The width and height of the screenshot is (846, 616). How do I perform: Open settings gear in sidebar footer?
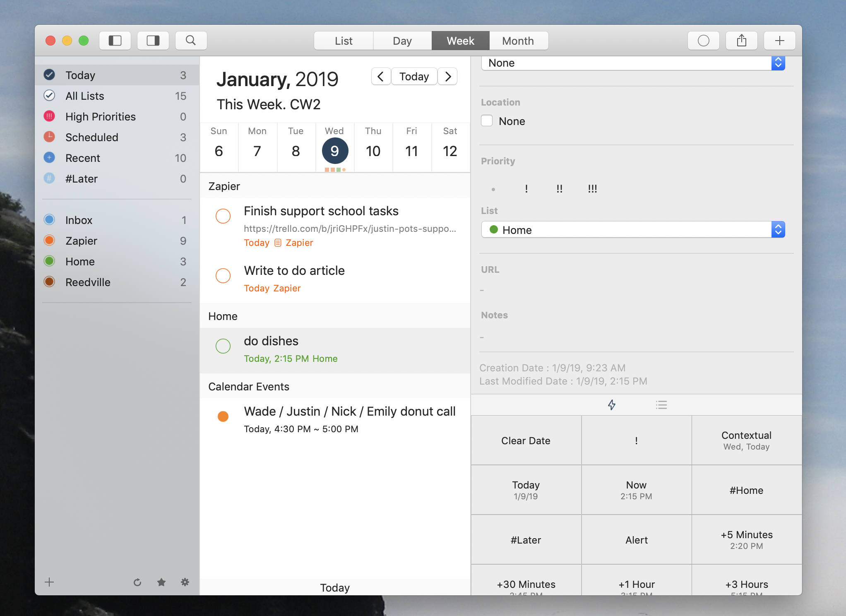(x=185, y=582)
